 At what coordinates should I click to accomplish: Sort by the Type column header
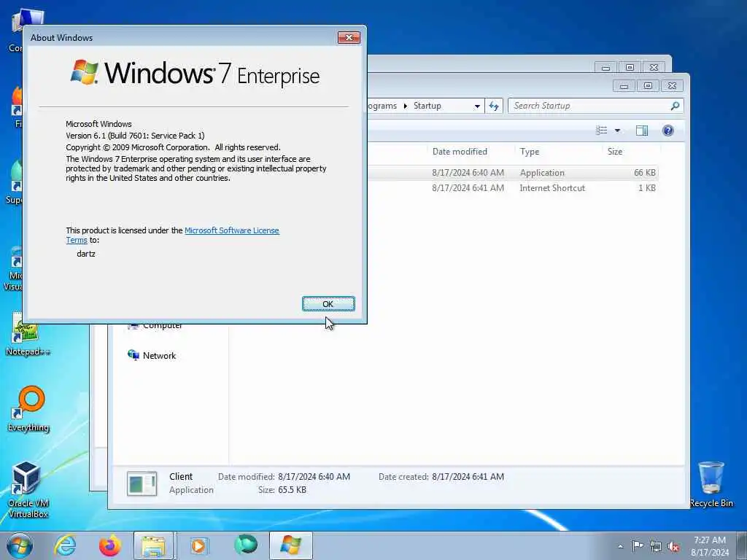click(530, 152)
